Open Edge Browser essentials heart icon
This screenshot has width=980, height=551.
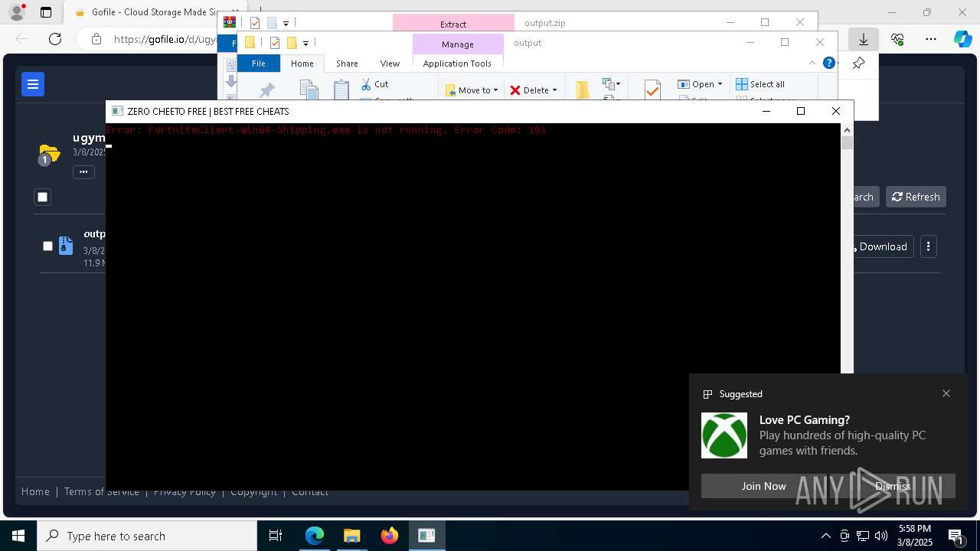pos(897,39)
